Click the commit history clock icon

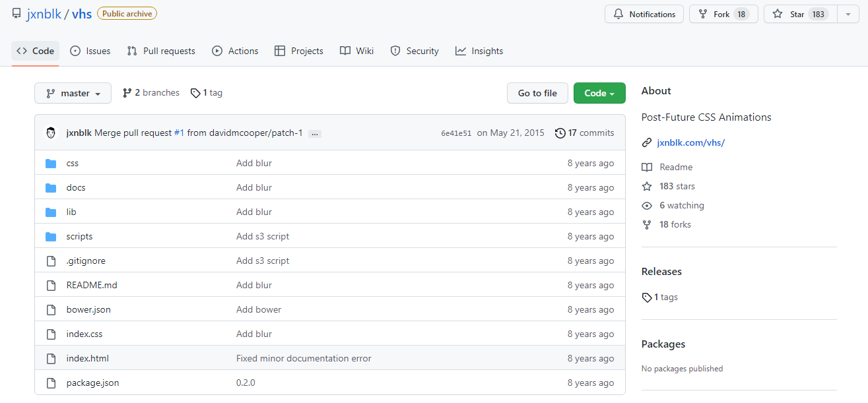[560, 133]
